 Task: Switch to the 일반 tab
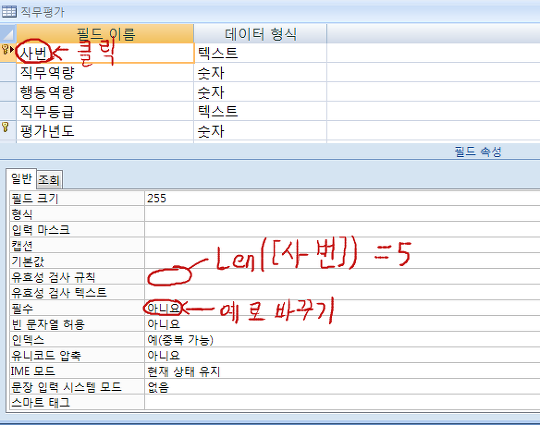click(x=21, y=178)
